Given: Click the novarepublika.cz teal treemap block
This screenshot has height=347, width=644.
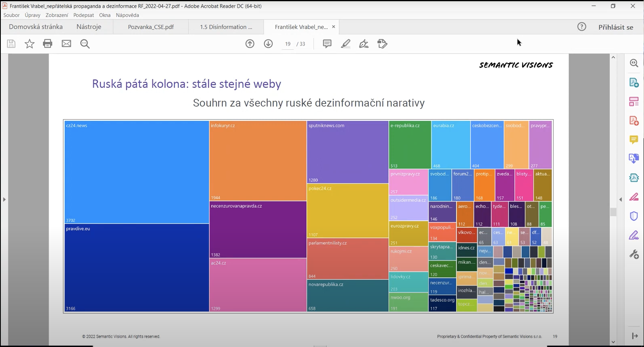Looking at the screenshot, I should coord(348,296).
